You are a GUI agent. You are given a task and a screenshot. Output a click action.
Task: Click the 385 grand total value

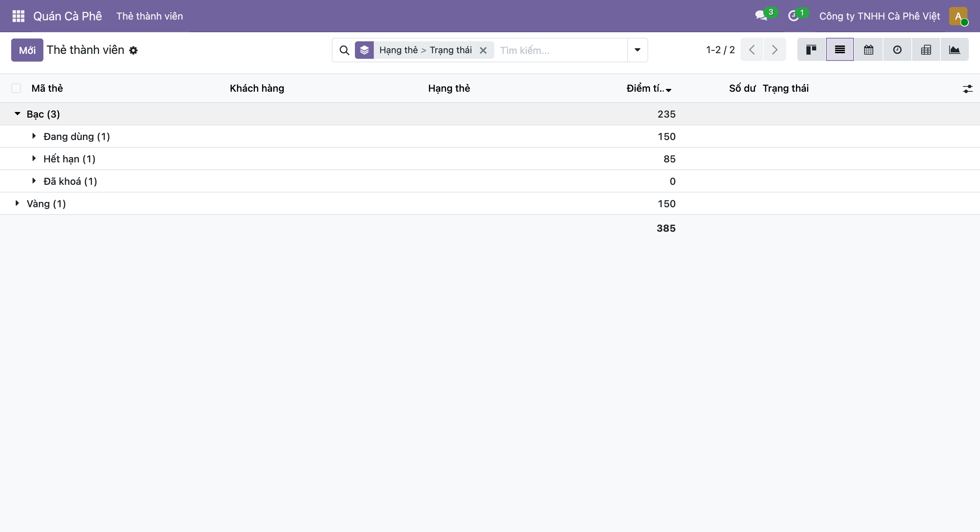666,228
